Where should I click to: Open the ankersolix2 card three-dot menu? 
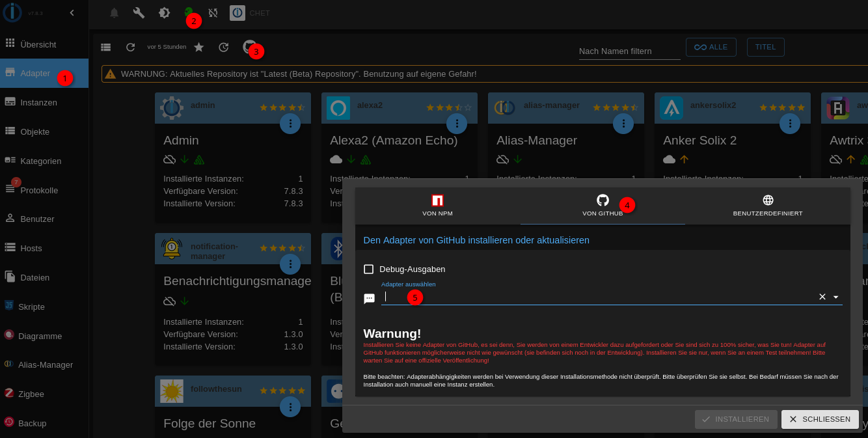tap(790, 123)
